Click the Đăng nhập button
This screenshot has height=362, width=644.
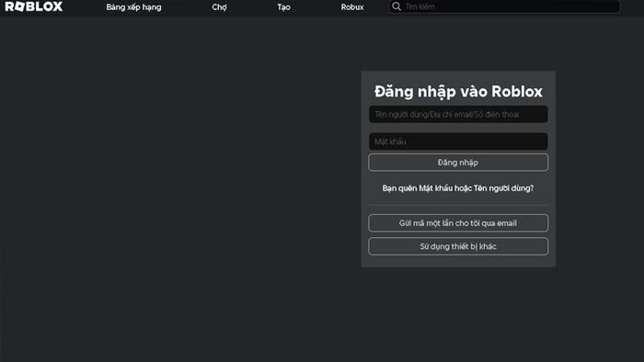(x=458, y=163)
